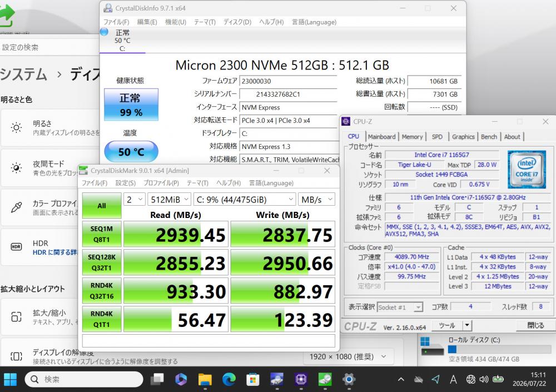Click the empty comment box in CrystalDiskMark
This screenshot has height=392, width=556.
click(x=209, y=341)
